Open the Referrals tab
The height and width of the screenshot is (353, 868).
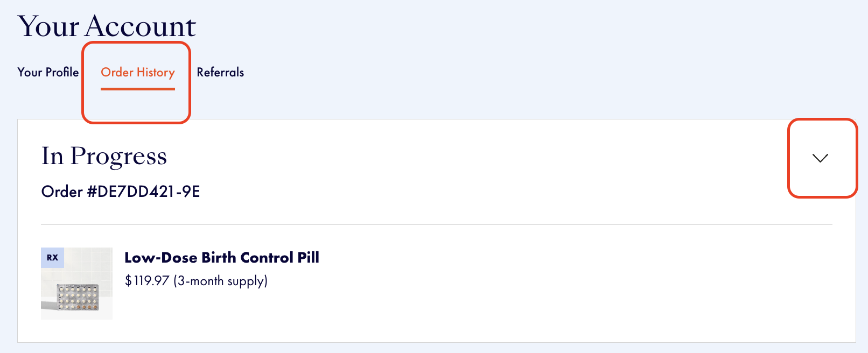(x=220, y=72)
